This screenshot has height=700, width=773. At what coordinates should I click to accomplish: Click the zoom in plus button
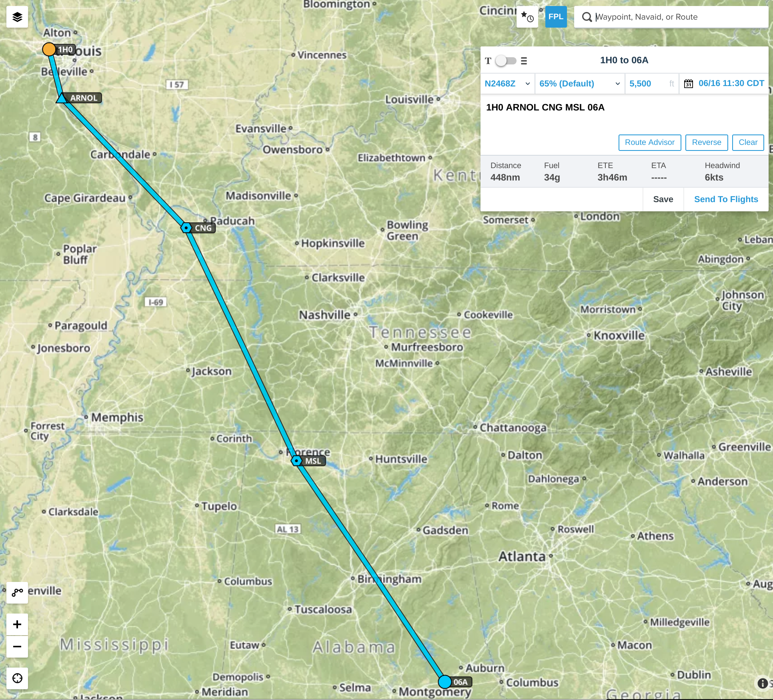coord(17,624)
